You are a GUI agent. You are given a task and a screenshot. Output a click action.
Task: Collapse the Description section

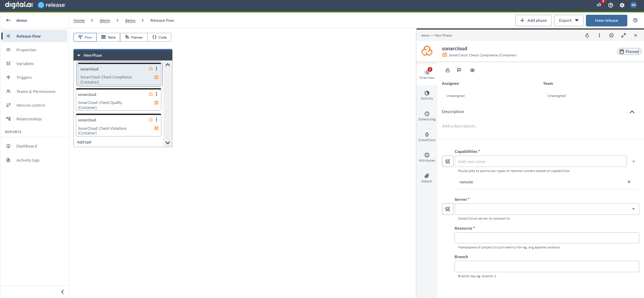[x=632, y=112]
